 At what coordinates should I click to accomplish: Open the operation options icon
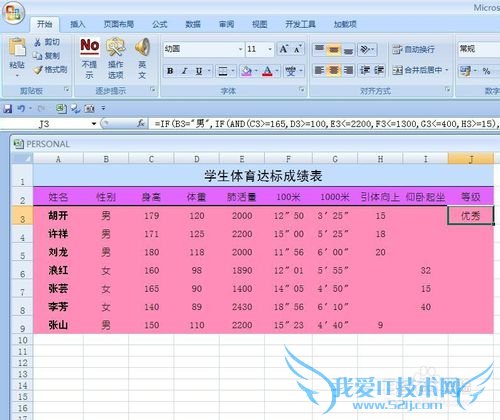click(x=116, y=47)
